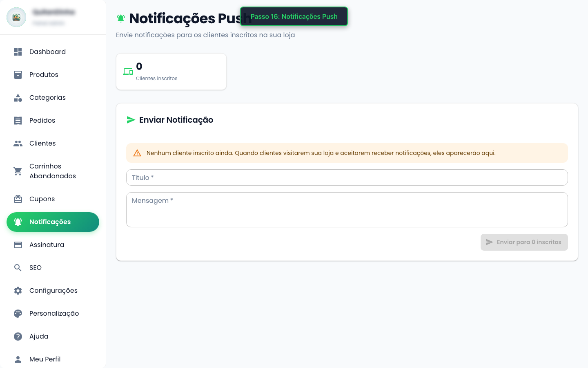Select the Pedidos list icon
The image size is (588, 368).
18,121
